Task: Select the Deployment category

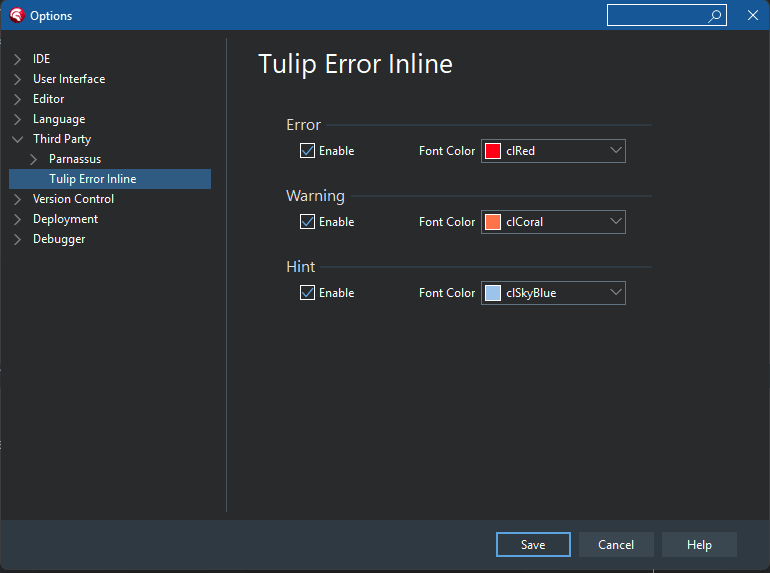Action: point(65,219)
